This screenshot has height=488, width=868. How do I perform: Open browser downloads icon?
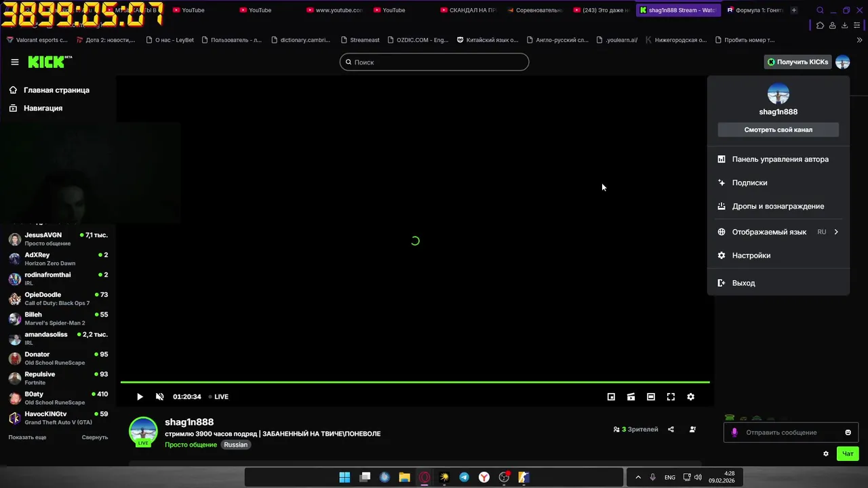click(x=844, y=25)
